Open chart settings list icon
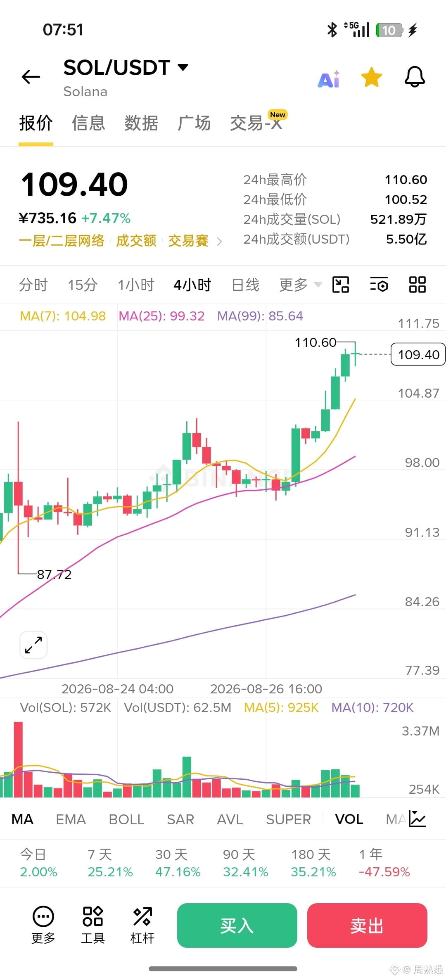 379,285
